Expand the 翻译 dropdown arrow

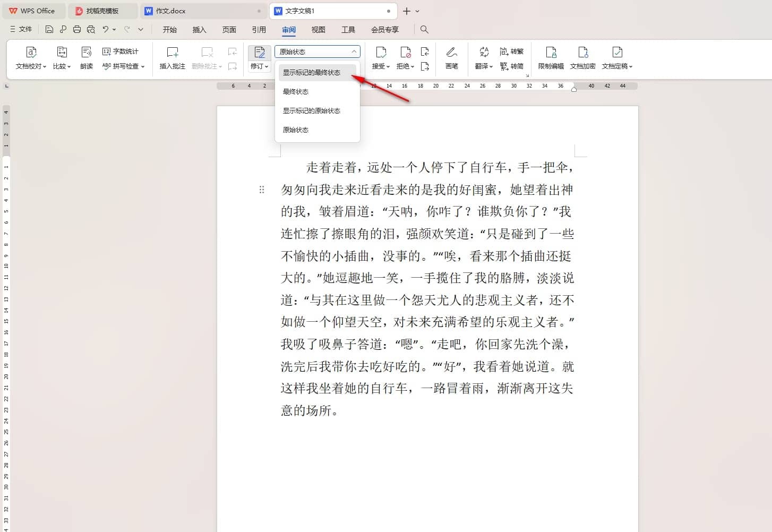pos(491,67)
